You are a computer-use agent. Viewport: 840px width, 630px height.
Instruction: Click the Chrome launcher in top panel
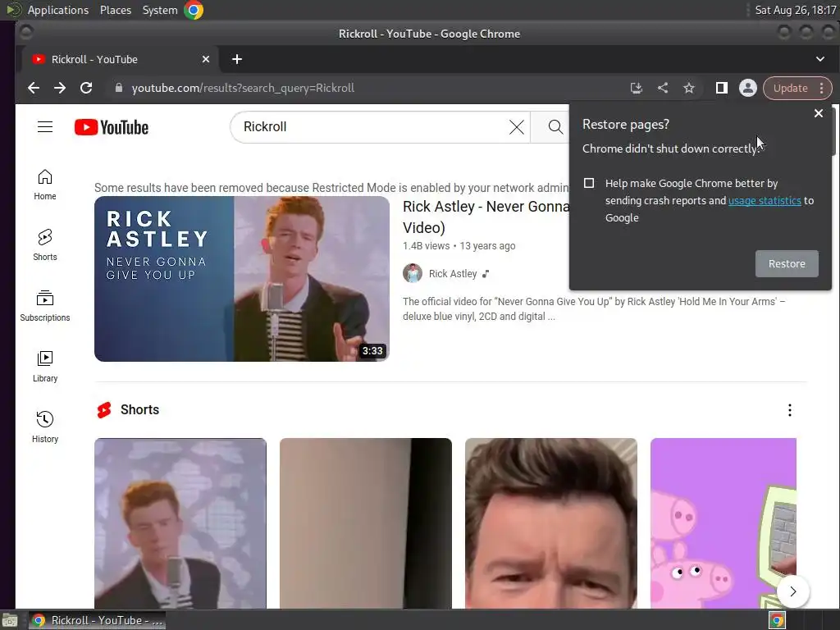[194, 10]
